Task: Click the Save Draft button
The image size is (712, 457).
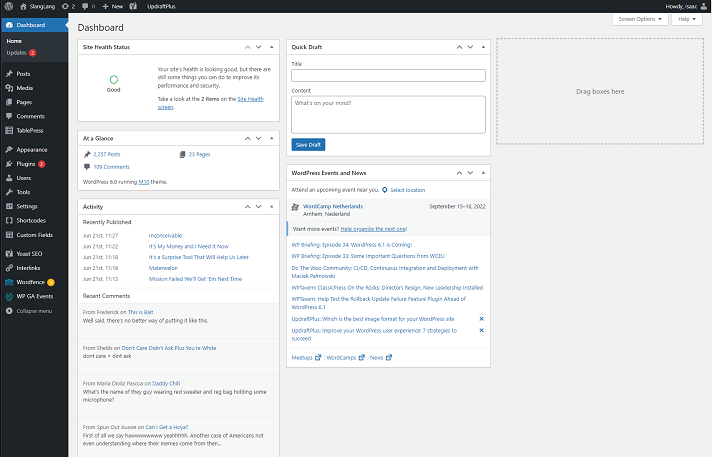Action: pos(308,144)
